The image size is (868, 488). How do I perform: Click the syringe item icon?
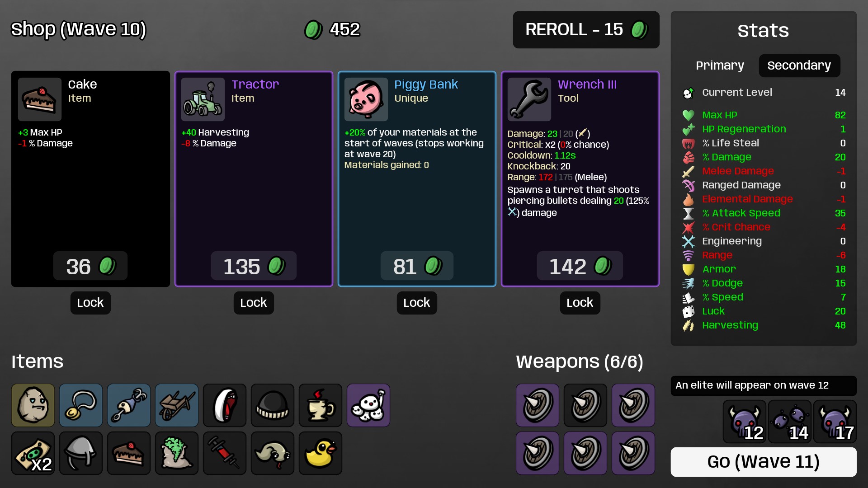225,453
